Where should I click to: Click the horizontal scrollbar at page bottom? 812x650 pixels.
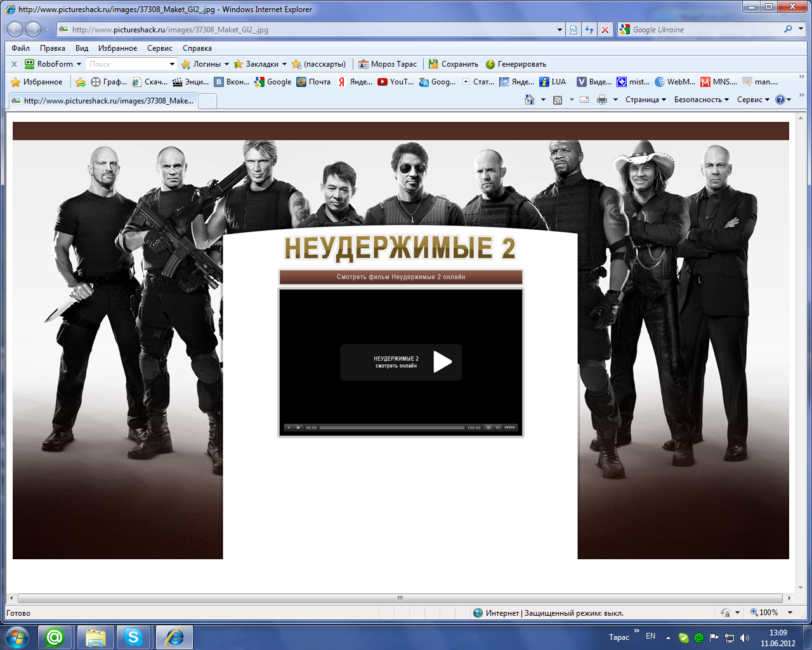[400, 598]
